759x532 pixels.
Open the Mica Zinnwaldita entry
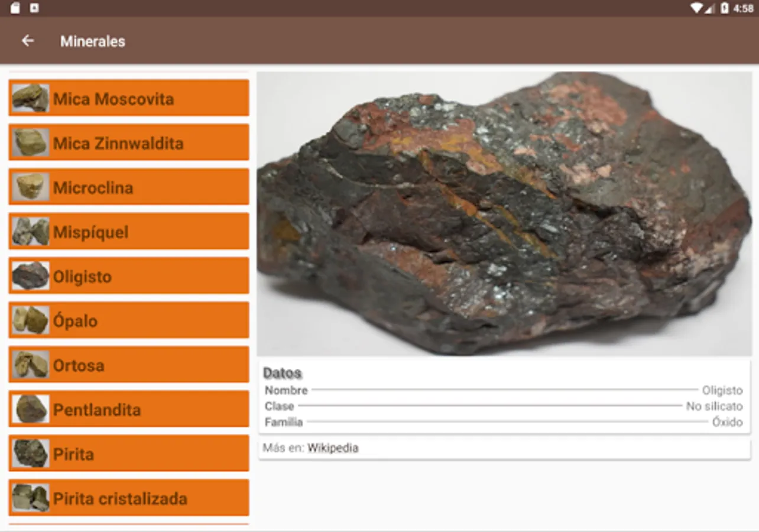tap(129, 142)
